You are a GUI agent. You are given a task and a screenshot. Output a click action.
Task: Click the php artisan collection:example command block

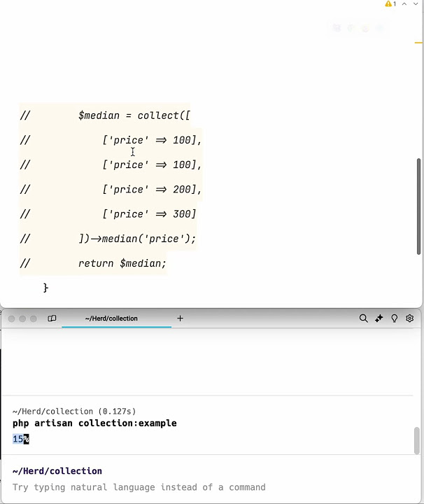point(94,423)
